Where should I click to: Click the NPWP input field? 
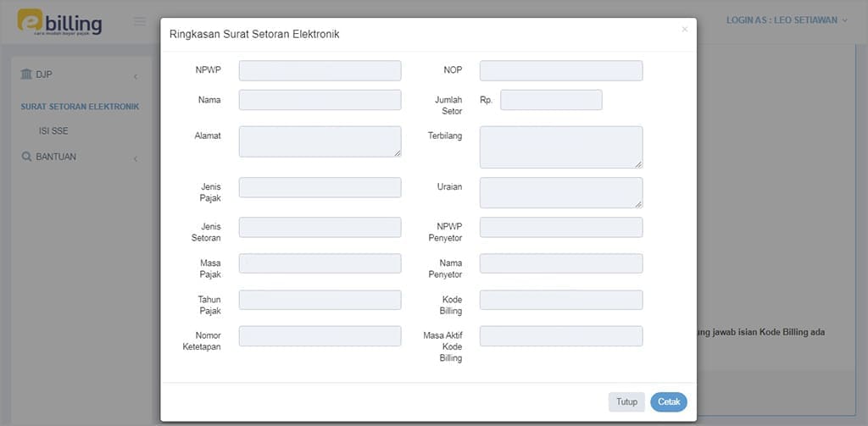[320, 70]
